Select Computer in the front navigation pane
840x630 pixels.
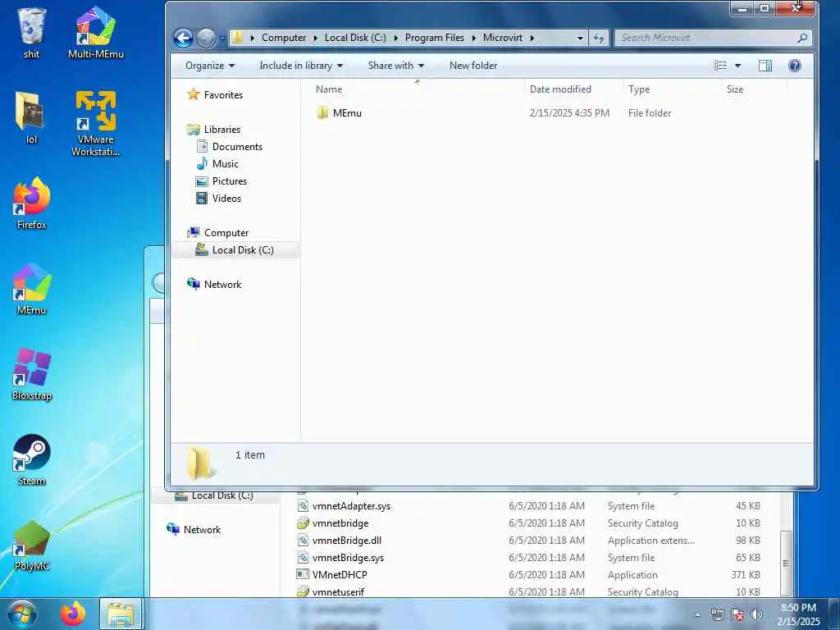(226, 233)
